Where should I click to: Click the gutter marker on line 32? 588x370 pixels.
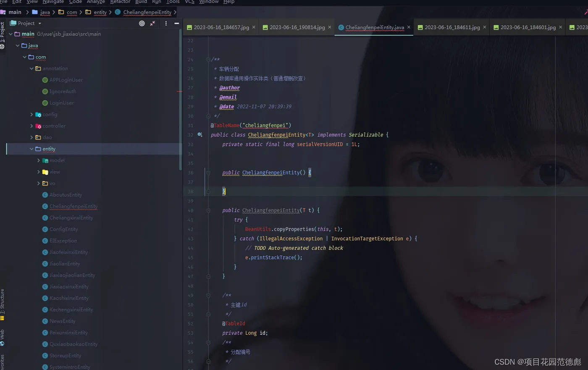tap(200, 135)
